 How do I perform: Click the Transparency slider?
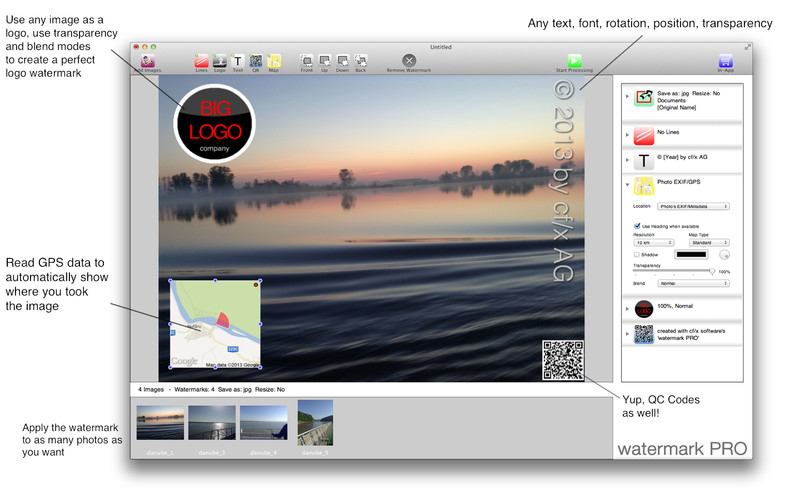pos(674,271)
